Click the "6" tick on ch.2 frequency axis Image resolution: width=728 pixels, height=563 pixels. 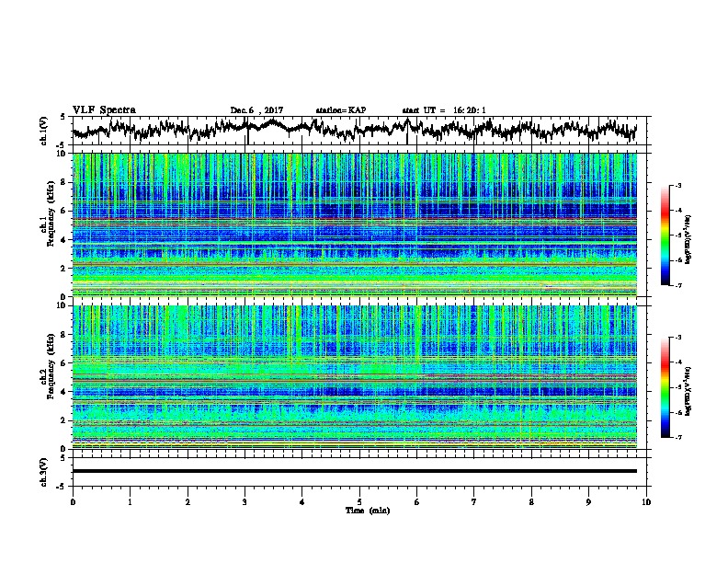[x=65, y=363]
